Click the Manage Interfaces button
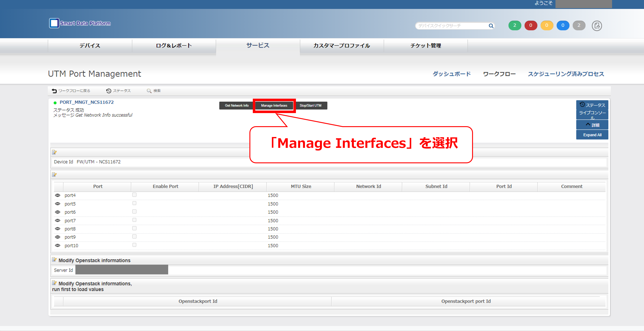The image size is (644, 331). tap(274, 106)
